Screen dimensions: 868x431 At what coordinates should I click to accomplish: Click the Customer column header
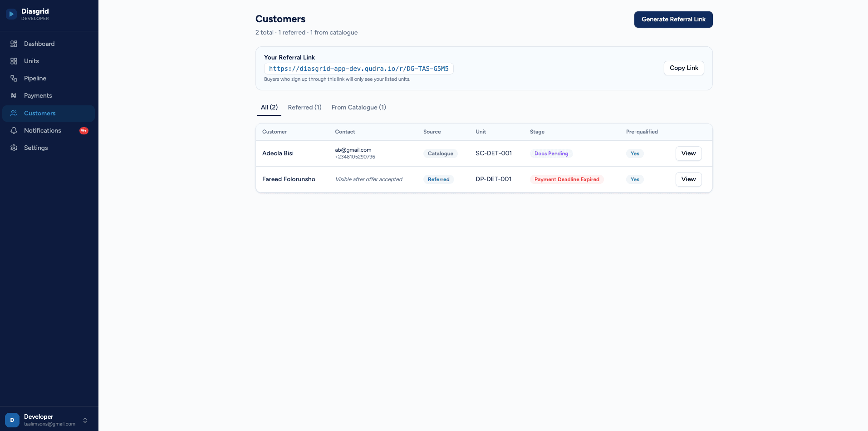(x=275, y=132)
